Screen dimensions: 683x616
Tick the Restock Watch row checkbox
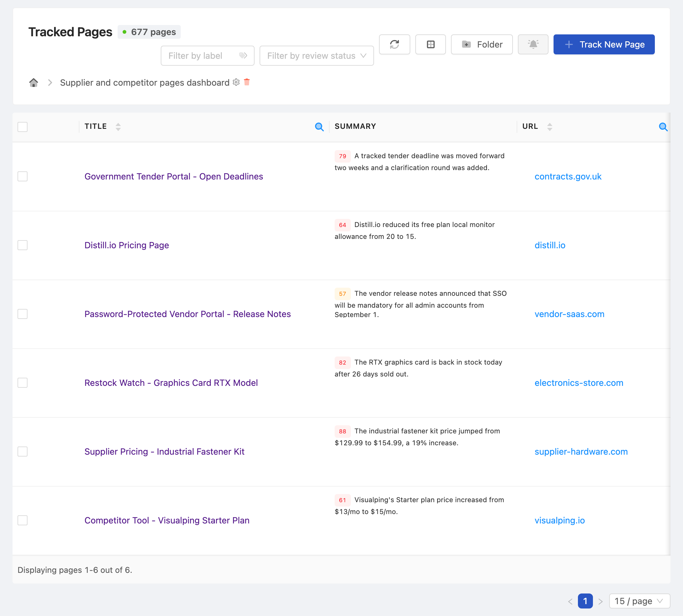pos(23,383)
